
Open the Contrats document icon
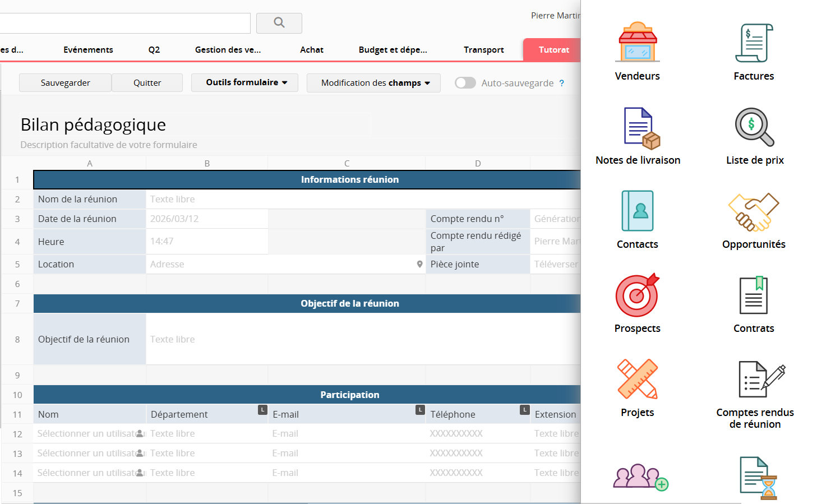754,295
